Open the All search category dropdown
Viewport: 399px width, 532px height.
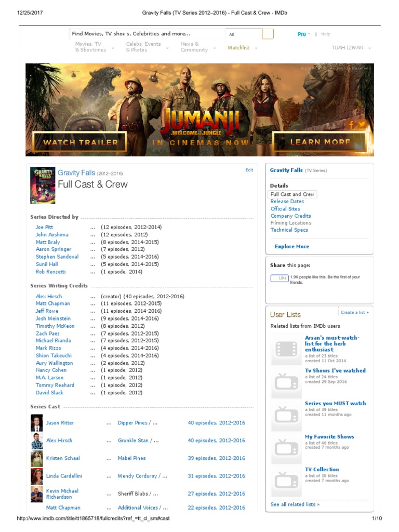coord(244,34)
